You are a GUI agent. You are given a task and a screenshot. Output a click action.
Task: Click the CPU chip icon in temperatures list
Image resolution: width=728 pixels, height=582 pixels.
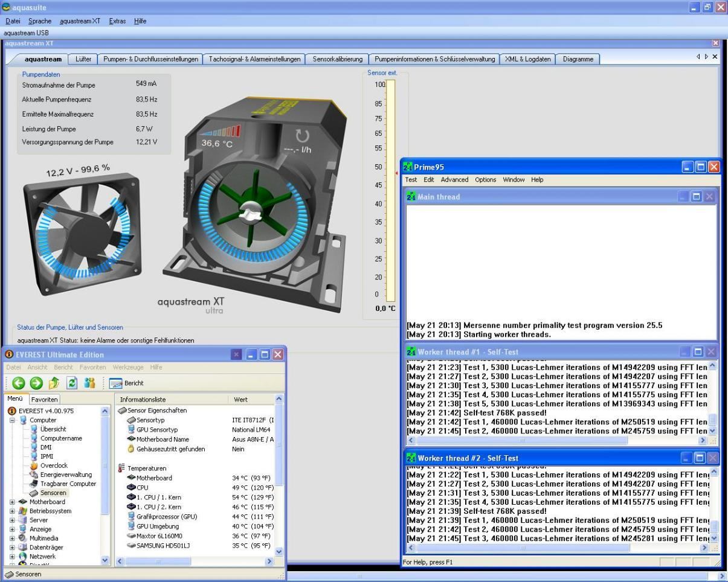click(131, 487)
